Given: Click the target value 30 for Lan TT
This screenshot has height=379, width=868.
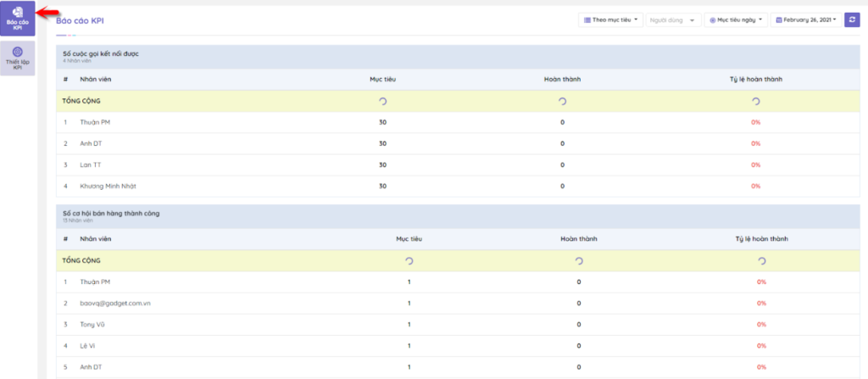Looking at the screenshot, I should [x=382, y=164].
